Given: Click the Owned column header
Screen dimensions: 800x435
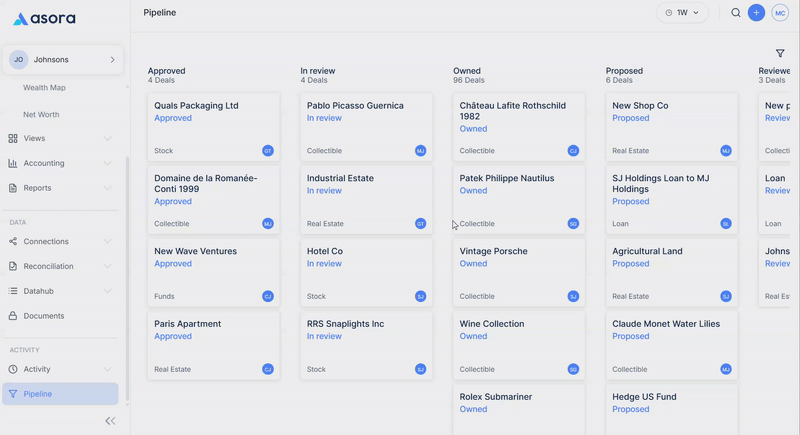Looking at the screenshot, I should click(467, 71).
